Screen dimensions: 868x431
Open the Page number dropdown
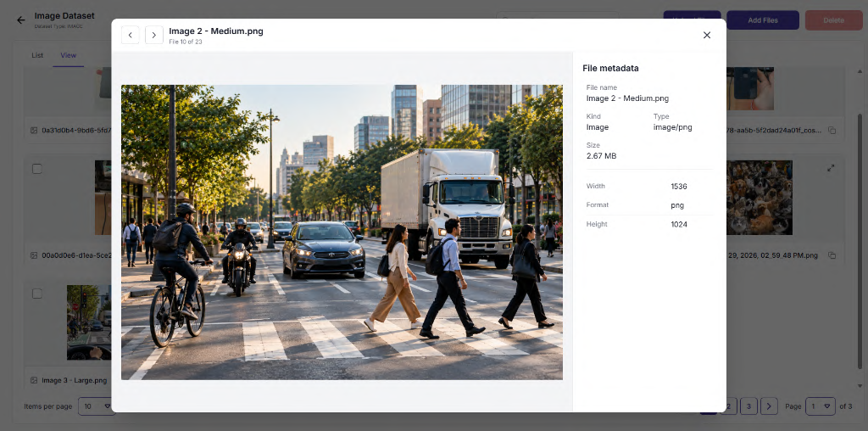pos(821,406)
